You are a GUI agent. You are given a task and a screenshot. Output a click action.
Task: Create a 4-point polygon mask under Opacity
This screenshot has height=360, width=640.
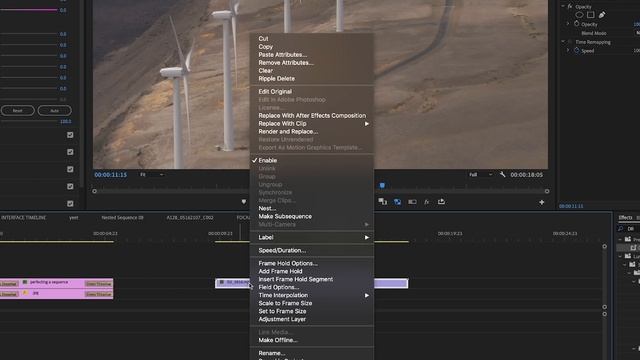(x=590, y=15)
